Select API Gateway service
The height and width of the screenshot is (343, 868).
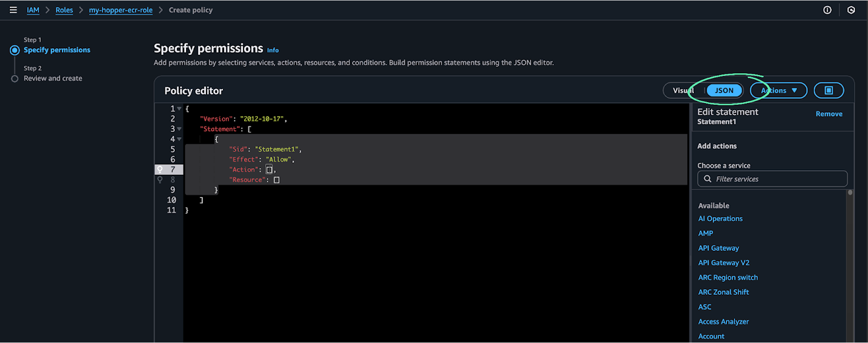pyautogui.click(x=718, y=248)
